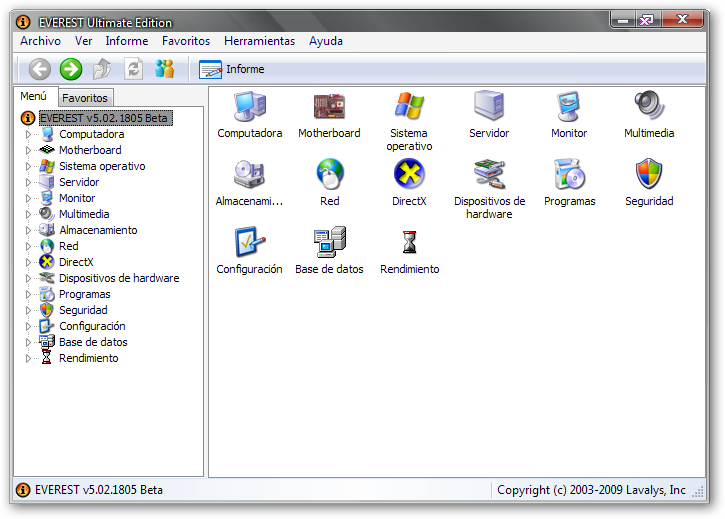The image size is (725, 519).
Task: Open the Programas icon in right pane
Action: (x=569, y=174)
